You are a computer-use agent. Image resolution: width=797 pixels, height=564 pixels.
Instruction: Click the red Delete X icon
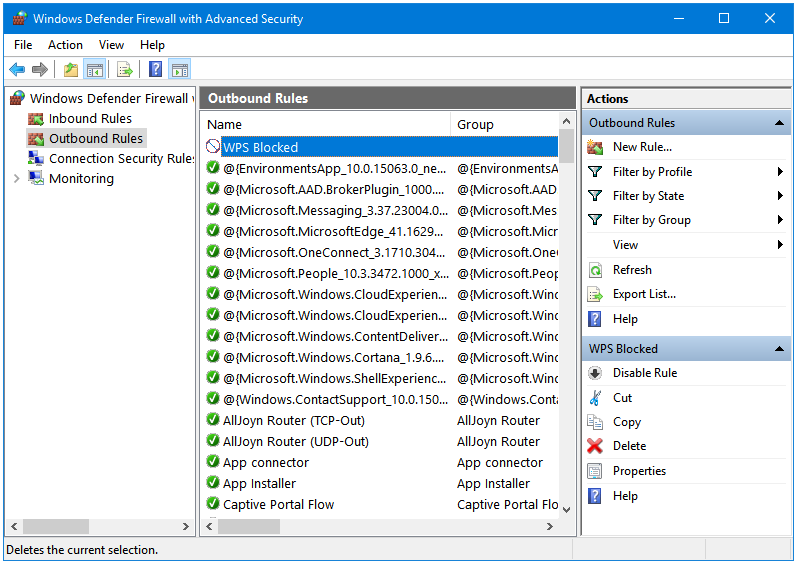pyautogui.click(x=595, y=446)
